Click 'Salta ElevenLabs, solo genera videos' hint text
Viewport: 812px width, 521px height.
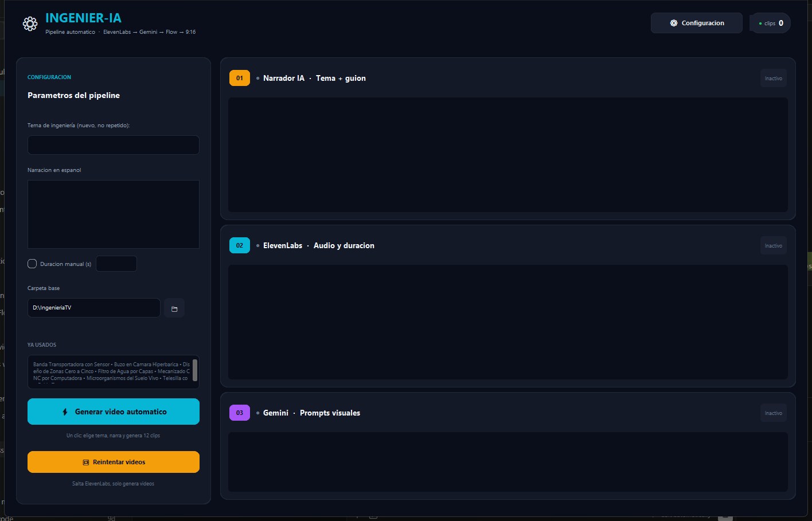coord(113,484)
